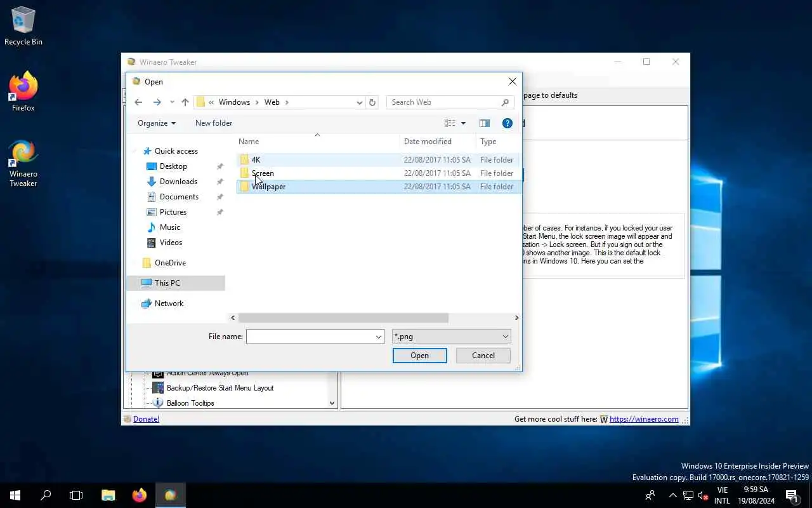The height and width of the screenshot is (508, 812).
Task: Show hidden tray icons chevron
Action: pos(672,495)
